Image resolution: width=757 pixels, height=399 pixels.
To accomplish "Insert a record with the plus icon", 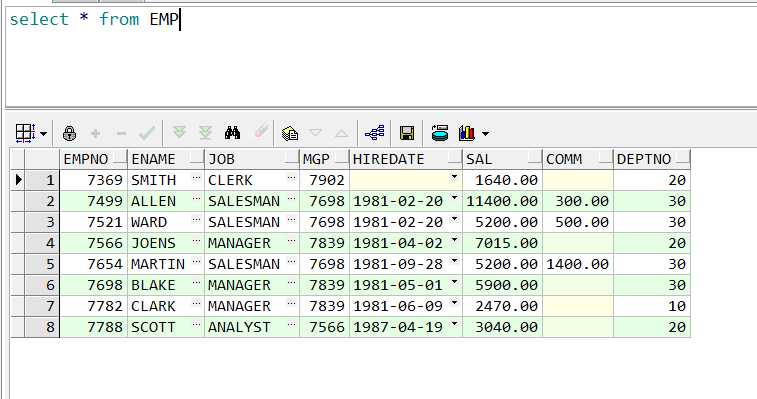I will pos(96,133).
